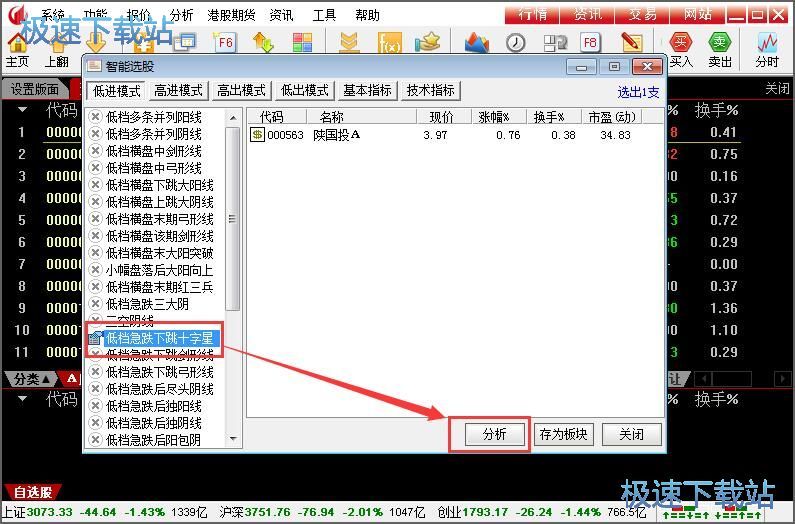Click the 关闭 button in the 智能选股 dialog
Screen dimensions: 795x524
coord(631,434)
